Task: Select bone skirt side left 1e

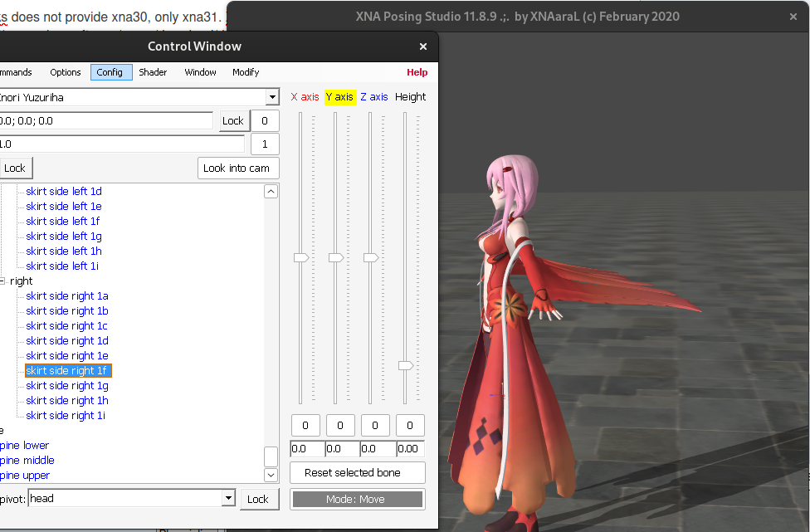Action: [64, 206]
